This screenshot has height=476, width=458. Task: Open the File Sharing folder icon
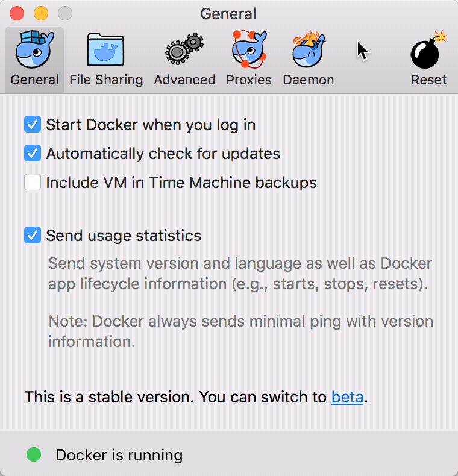[x=105, y=49]
